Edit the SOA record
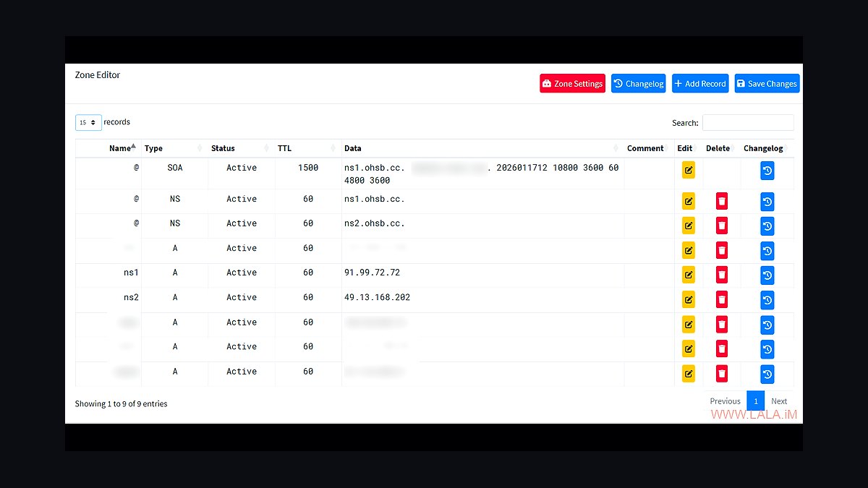Viewport: 868px width, 488px height. (x=688, y=171)
